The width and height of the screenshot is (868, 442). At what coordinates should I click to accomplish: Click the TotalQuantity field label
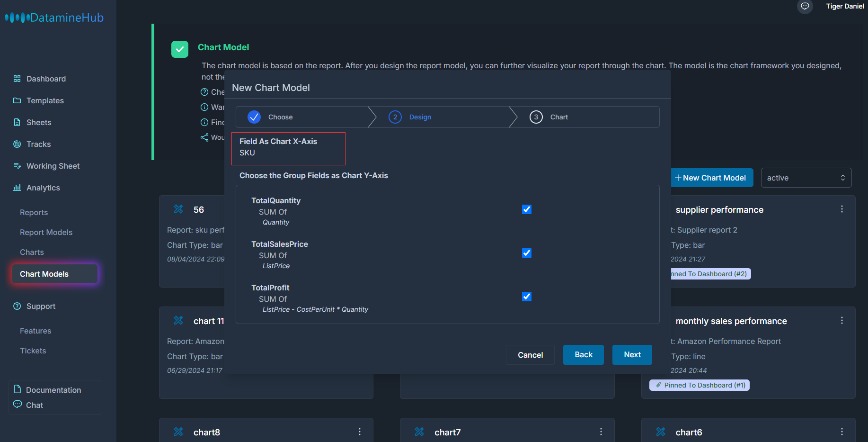pos(276,200)
